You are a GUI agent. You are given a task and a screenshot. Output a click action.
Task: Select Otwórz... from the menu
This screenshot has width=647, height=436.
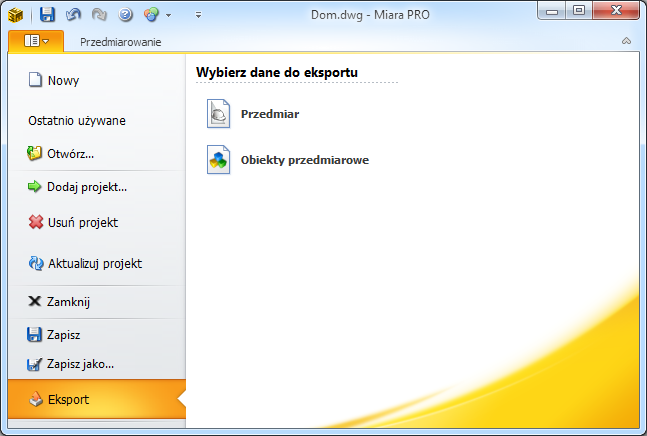(x=97, y=154)
